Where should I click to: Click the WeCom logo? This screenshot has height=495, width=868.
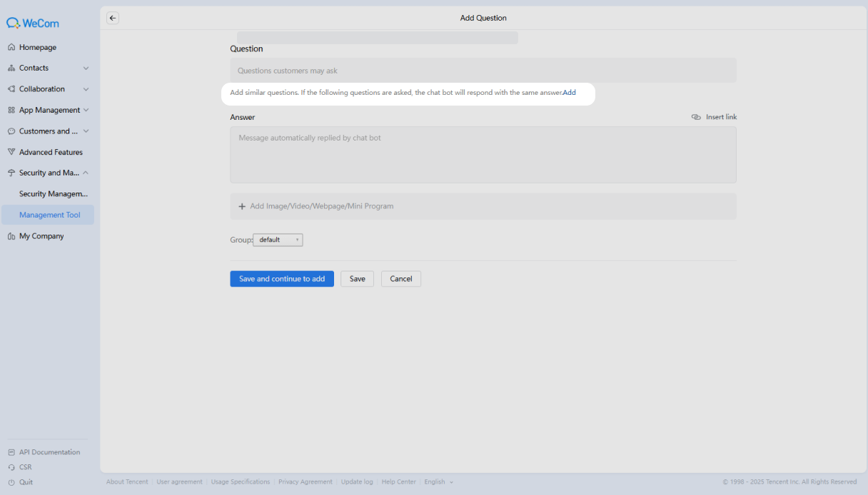point(33,23)
